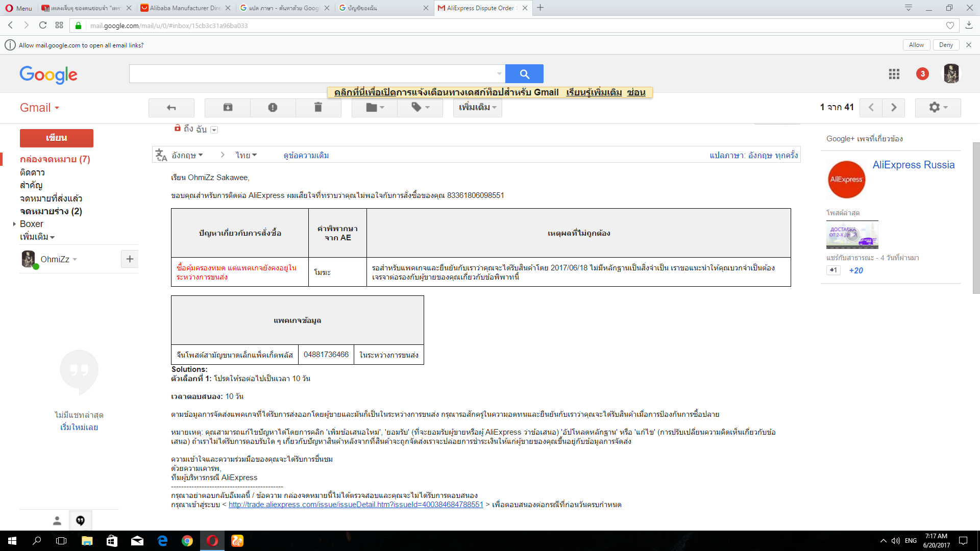Click the blue search button

(x=524, y=74)
